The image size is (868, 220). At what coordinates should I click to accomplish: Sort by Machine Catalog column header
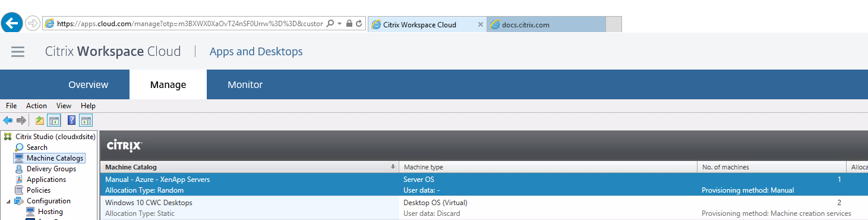(x=250, y=167)
